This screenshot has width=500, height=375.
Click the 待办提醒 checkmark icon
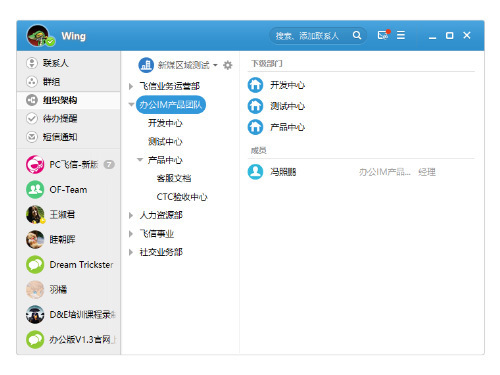pos(32,118)
